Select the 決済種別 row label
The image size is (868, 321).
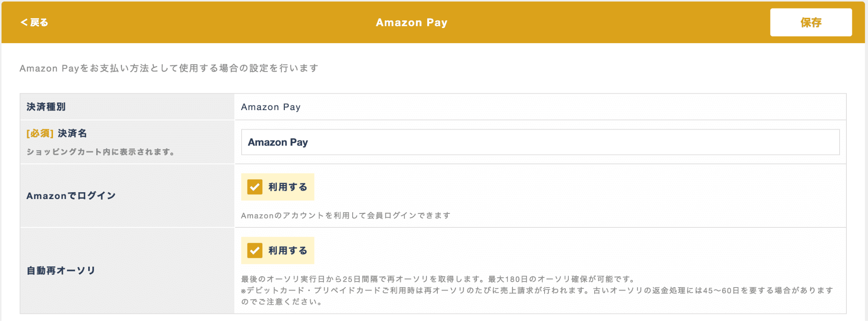46,107
